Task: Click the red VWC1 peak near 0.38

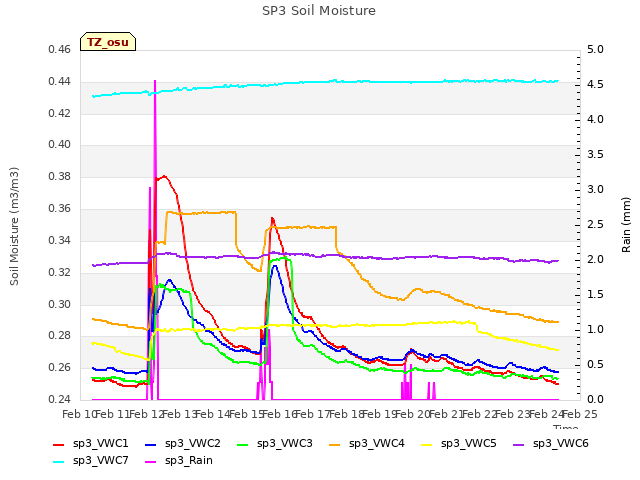Action: tap(164, 176)
